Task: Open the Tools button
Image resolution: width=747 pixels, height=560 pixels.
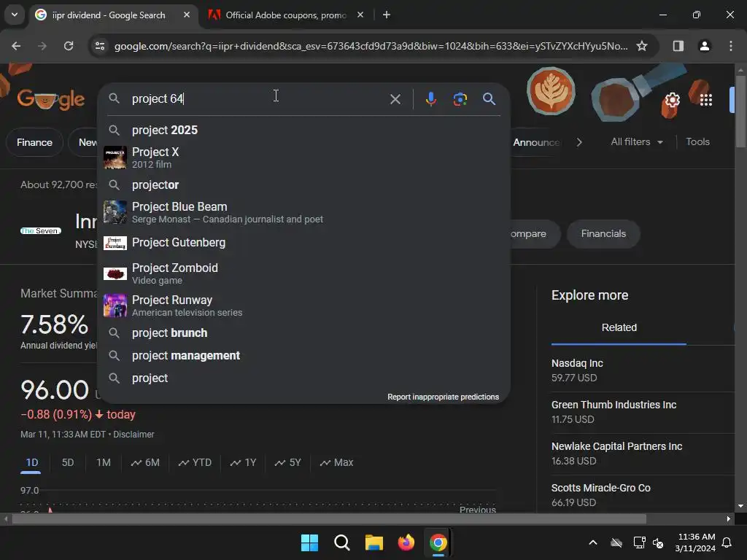Action: 697,142
